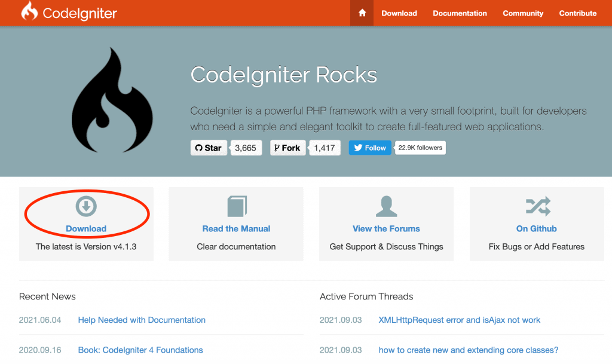Click the 'CodeIgniter Rocks' headline
612x364 pixels.
[284, 75]
